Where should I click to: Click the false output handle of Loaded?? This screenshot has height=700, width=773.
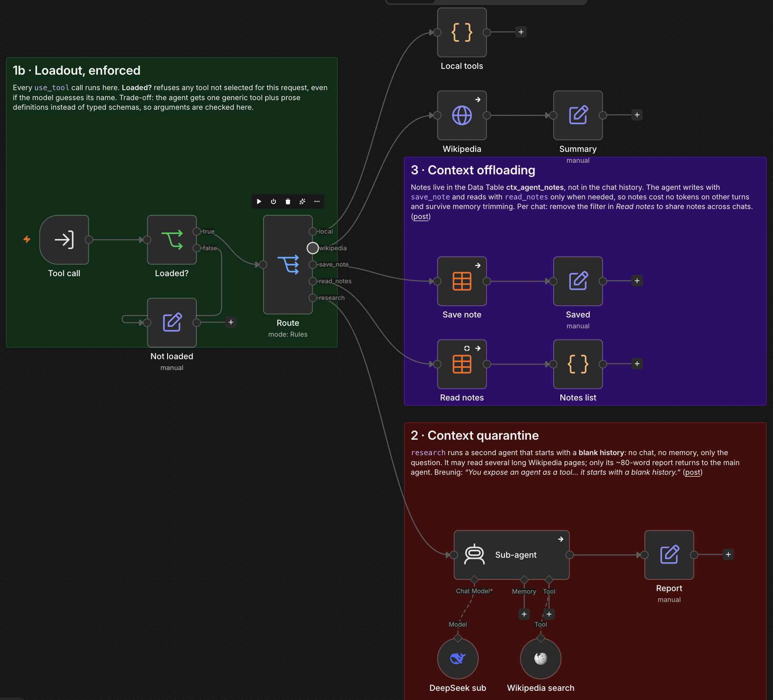[197, 248]
